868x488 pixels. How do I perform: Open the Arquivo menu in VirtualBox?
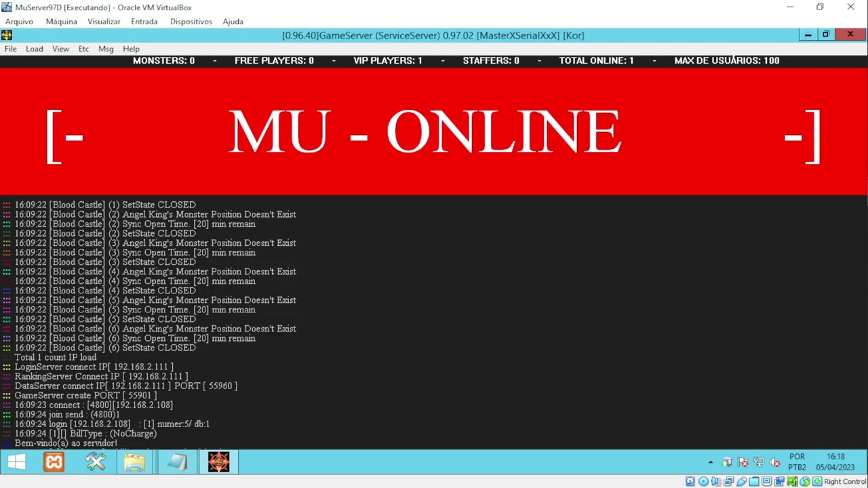pos(20,22)
